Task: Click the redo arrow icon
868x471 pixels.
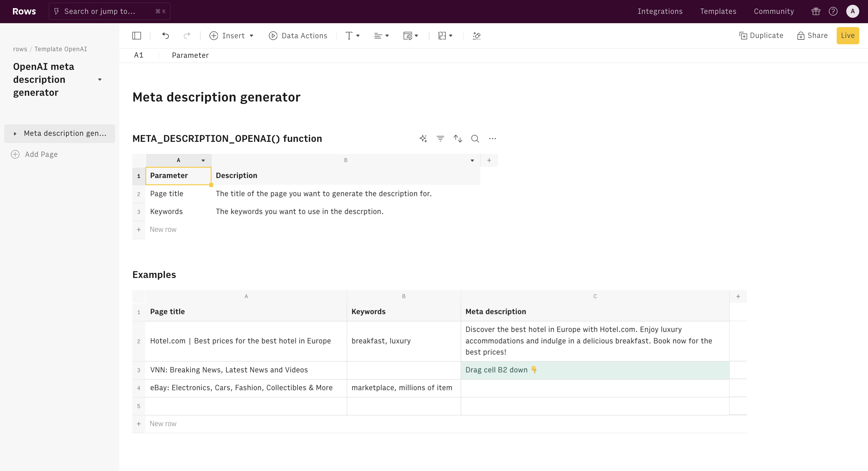Action: 187,36
